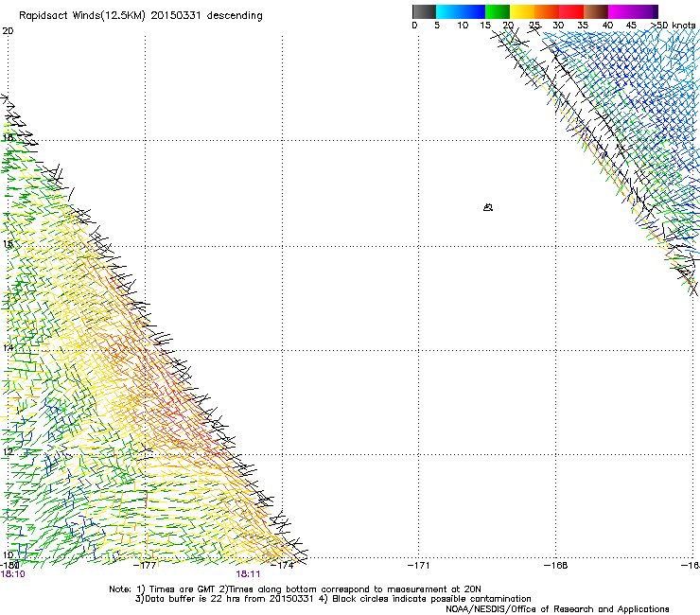Click the '-171' longitude axis label
This screenshot has width=700, height=615.
click(419, 566)
